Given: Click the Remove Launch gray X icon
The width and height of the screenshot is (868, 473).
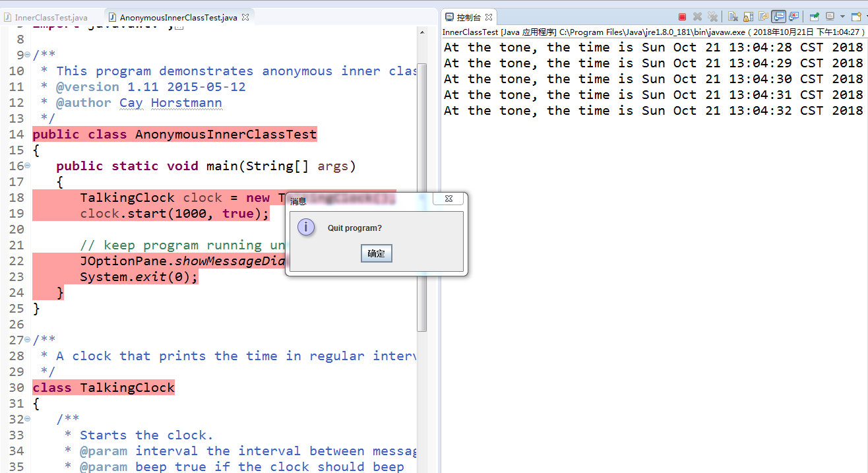Looking at the screenshot, I should (x=697, y=17).
